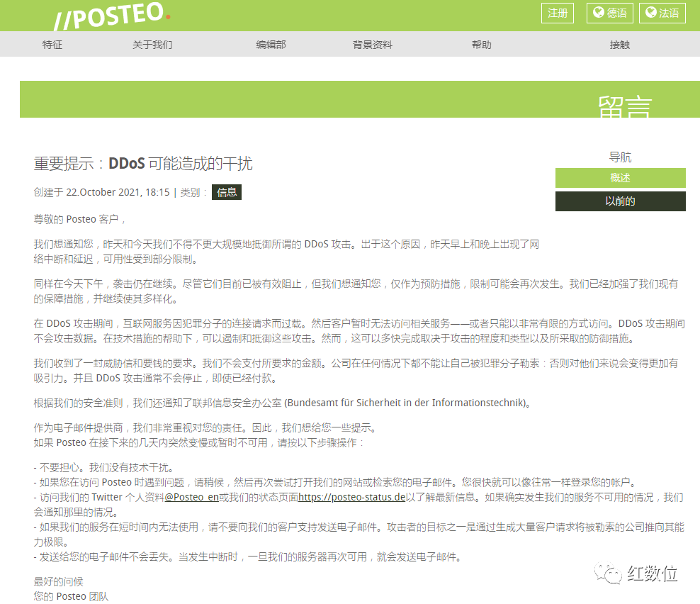This screenshot has height=604, width=700.
Task: Click the globe icon beside 德语
Action: tap(598, 13)
